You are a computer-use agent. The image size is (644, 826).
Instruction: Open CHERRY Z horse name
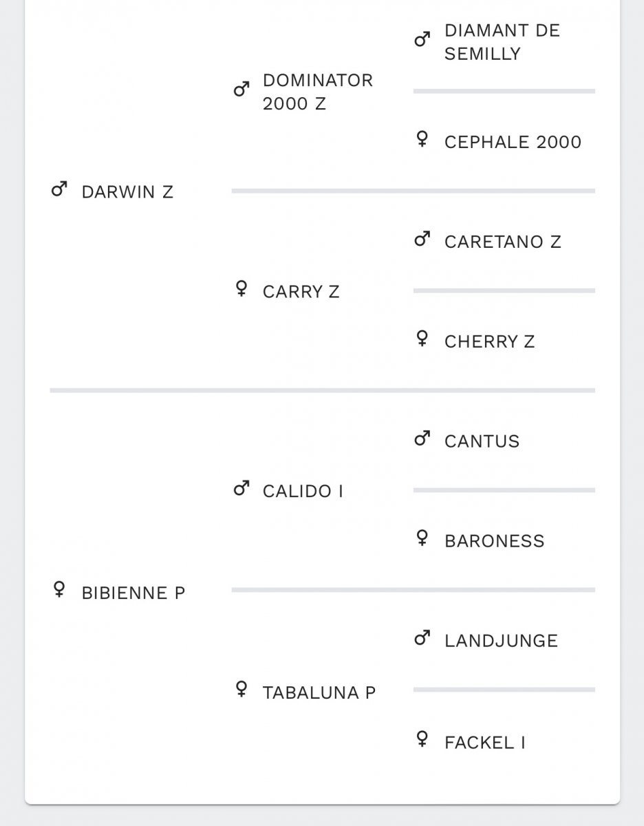[x=489, y=342]
